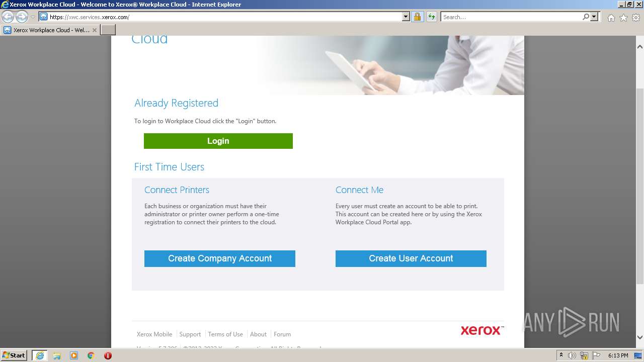The image size is (644, 362).
Task: Click the address bar URL field
Action: [x=225, y=17]
